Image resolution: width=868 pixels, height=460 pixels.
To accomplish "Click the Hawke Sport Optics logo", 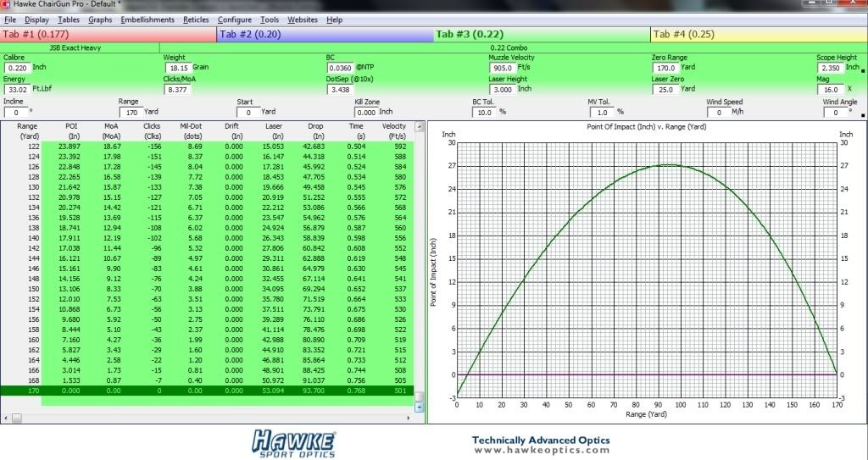I will point(295,442).
